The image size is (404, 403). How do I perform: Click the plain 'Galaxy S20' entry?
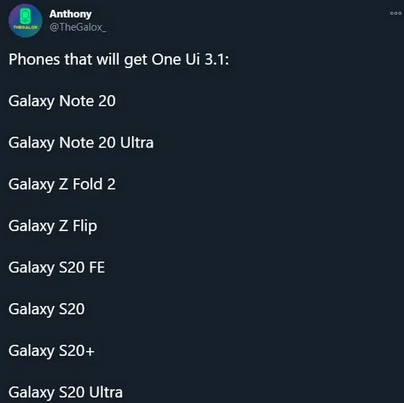pos(46,309)
